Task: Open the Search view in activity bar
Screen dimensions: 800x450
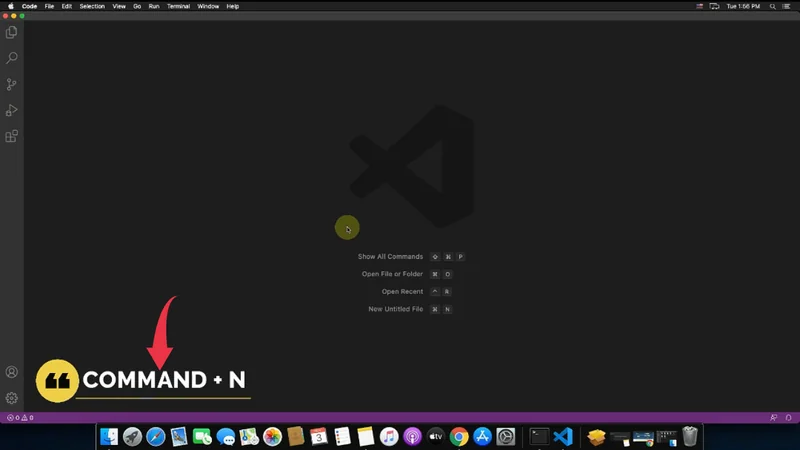Action: pyautogui.click(x=12, y=59)
